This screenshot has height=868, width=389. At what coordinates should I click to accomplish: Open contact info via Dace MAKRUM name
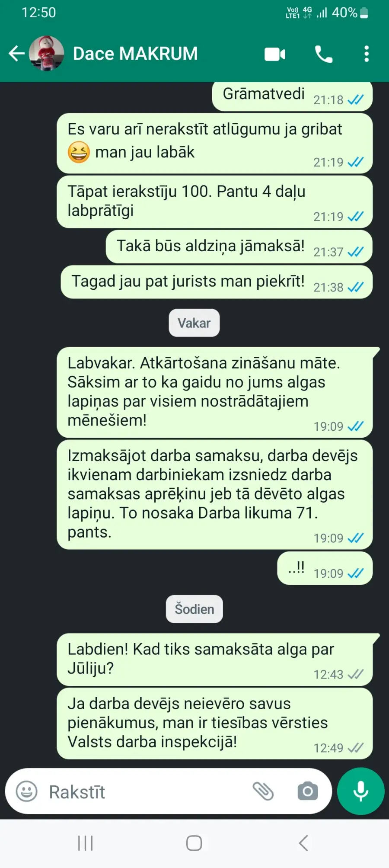[135, 54]
